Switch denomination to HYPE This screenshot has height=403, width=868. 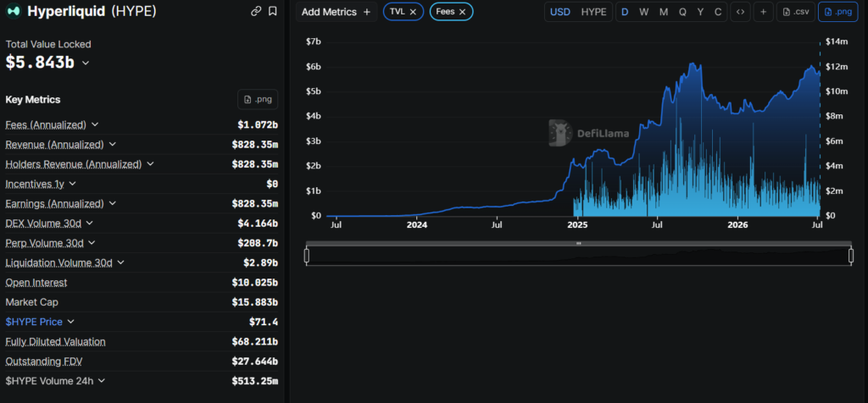(593, 12)
